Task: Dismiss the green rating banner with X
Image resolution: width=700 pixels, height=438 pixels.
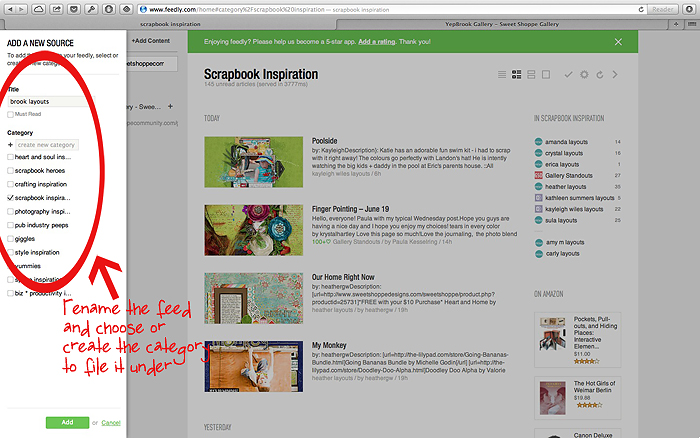Action: pos(618,42)
